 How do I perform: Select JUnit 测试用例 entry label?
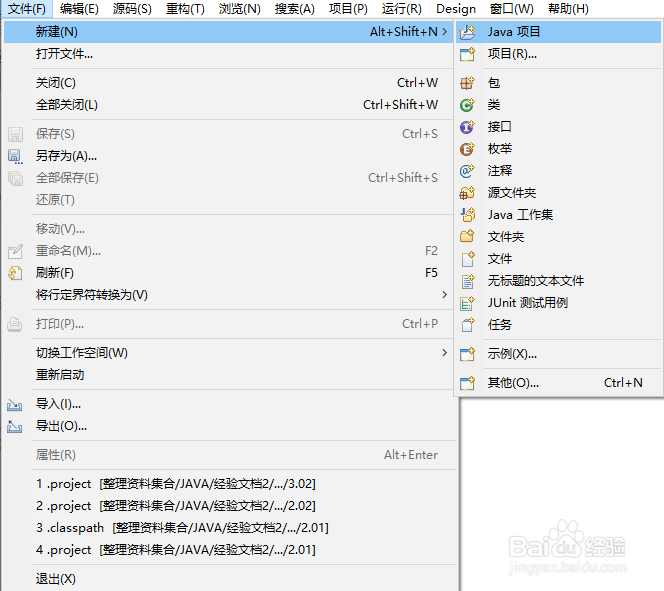pyautogui.click(x=528, y=303)
